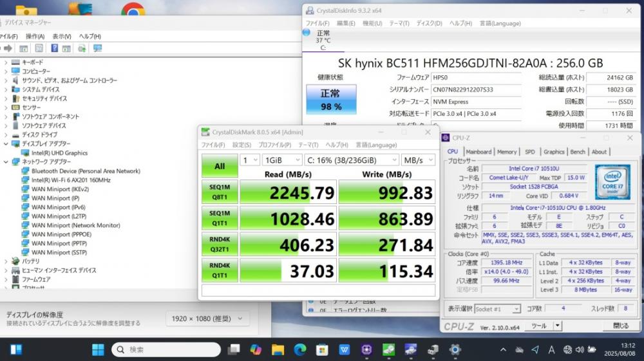Switch to the SPD tab in CPU-Z
644x361 pixels.
pos(530,152)
